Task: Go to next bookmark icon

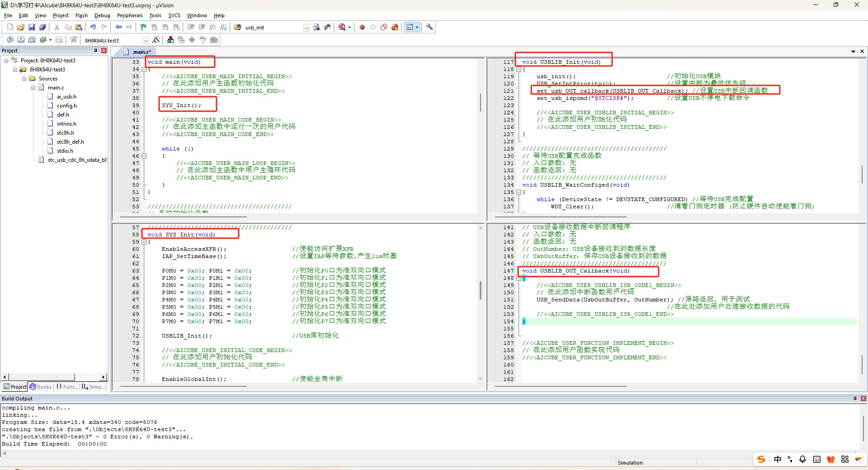Action: (165, 27)
